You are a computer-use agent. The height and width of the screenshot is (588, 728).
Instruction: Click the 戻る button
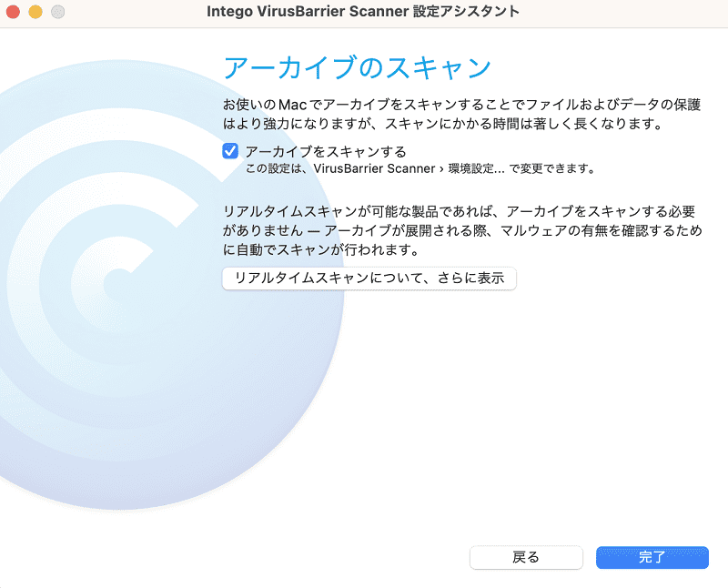click(x=526, y=557)
